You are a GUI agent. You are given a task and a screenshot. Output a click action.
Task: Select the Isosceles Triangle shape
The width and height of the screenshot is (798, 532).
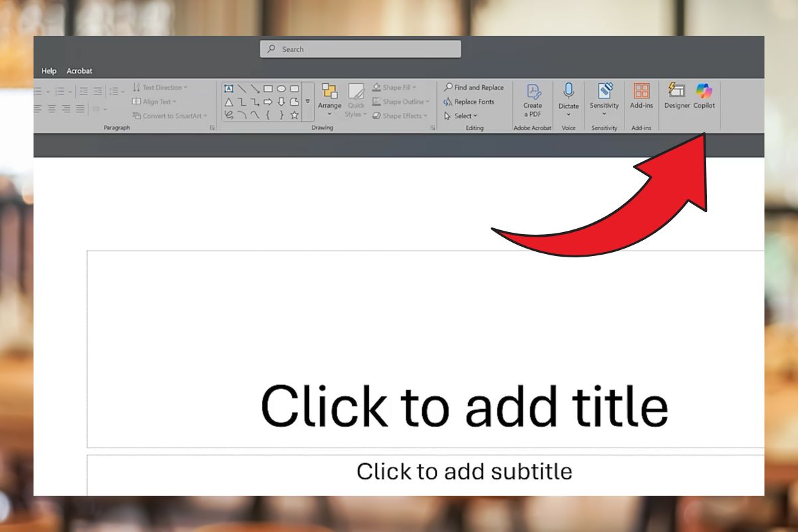[x=229, y=102]
